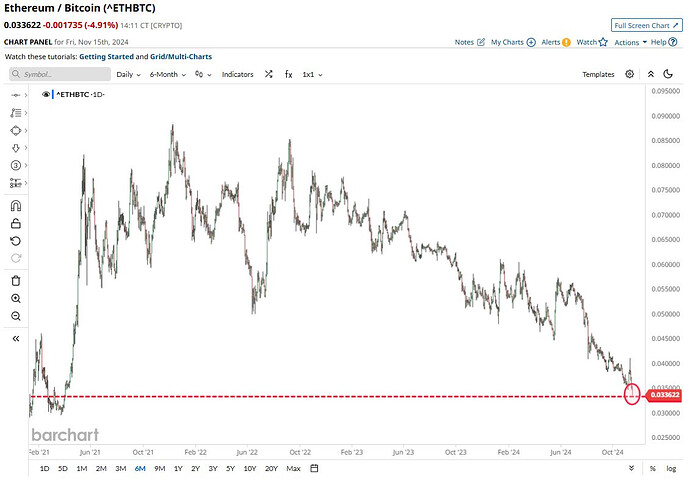Add to My Charts plus icon
This screenshot has width=690, height=481.
click(513, 42)
